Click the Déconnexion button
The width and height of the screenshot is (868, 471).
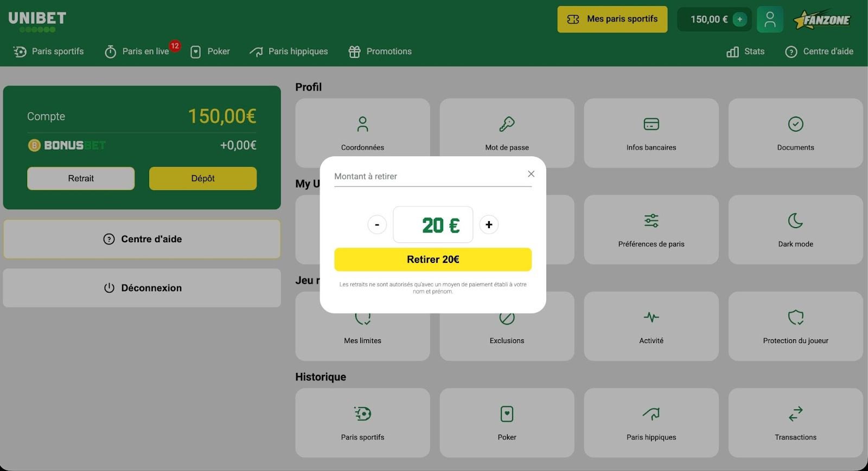[x=142, y=288]
